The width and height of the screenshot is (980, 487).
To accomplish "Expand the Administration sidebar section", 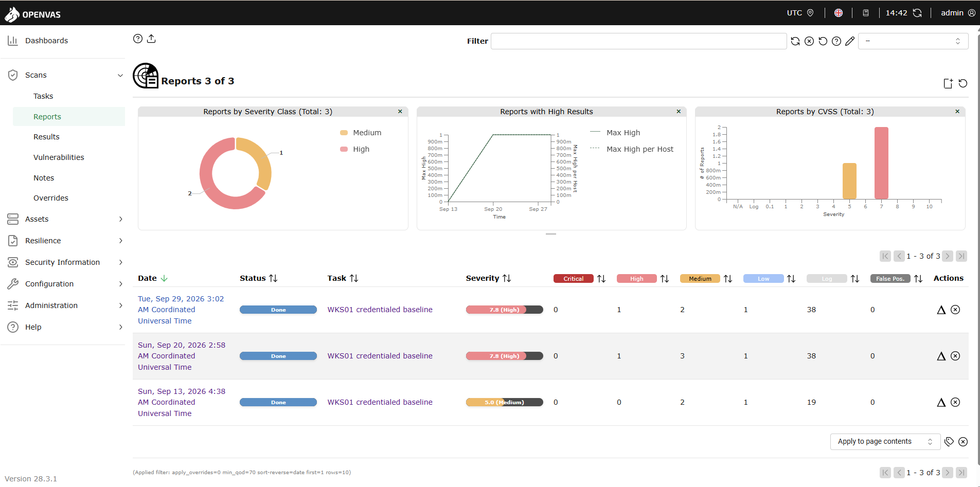I will [121, 305].
